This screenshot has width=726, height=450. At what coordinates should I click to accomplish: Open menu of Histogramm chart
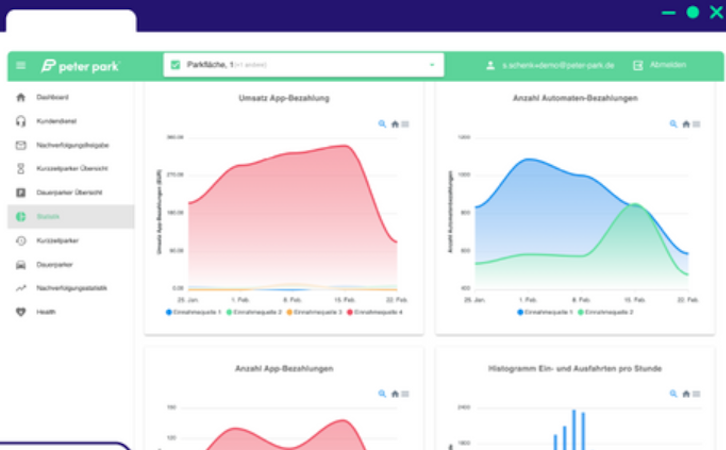point(697,394)
